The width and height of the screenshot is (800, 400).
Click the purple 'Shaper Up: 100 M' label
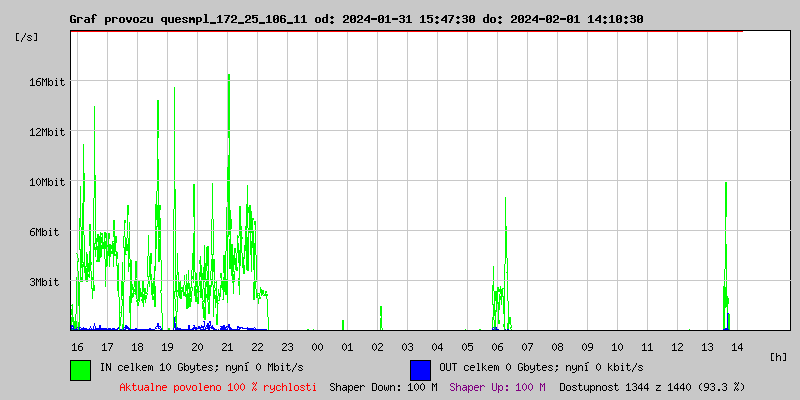pyautogui.click(x=497, y=386)
